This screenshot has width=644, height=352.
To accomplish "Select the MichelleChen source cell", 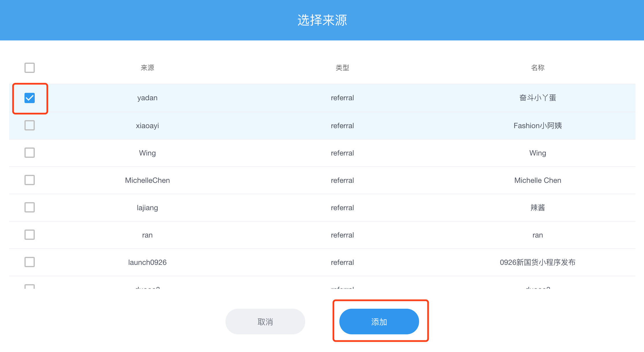I will coord(147,180).
